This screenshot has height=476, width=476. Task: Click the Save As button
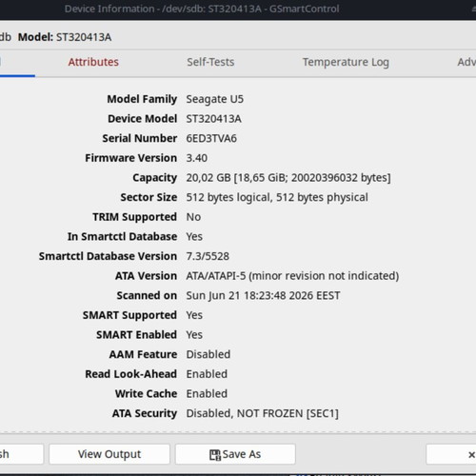[235, 454]
